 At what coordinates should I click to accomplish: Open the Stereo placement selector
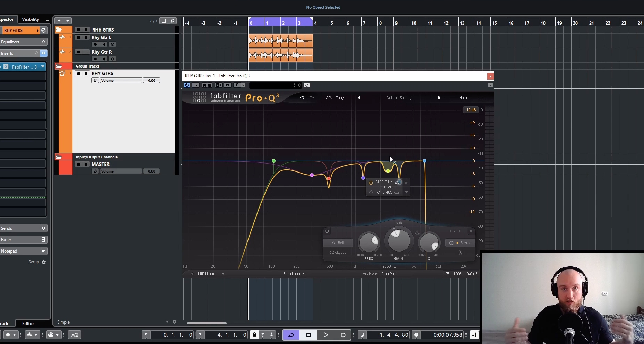click(460, 243)
